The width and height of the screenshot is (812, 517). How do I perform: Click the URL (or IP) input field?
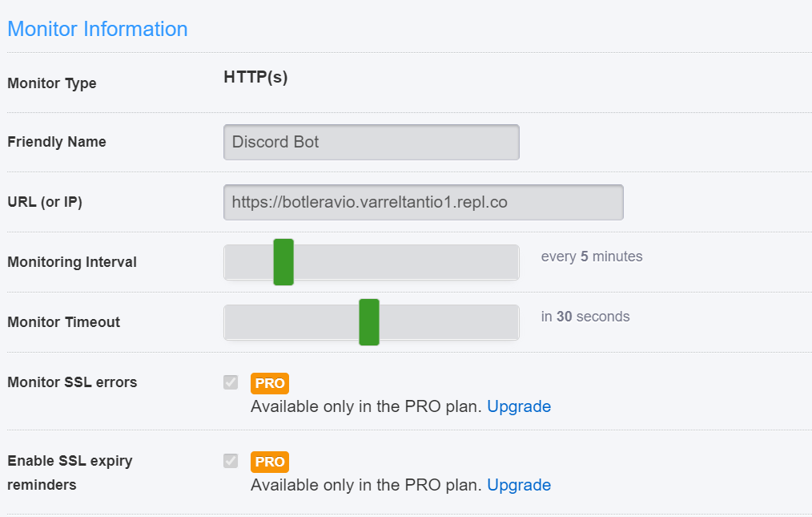pyautogui.click(x=424, y=202)
